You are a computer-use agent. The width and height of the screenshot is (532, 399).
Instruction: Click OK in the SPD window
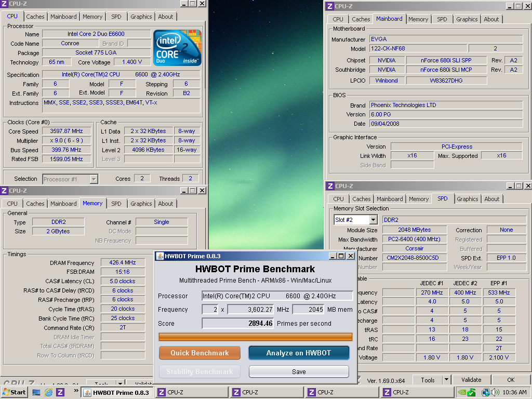(x=511, y=380)
